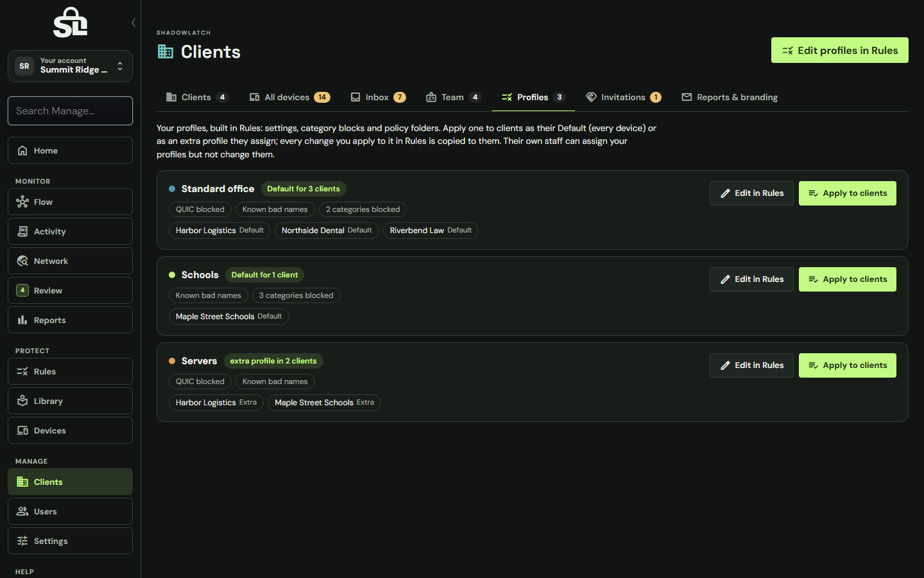The image size is (924, 578).
Task: Focus the Search Manage input field
Action: tap(70, 111)
